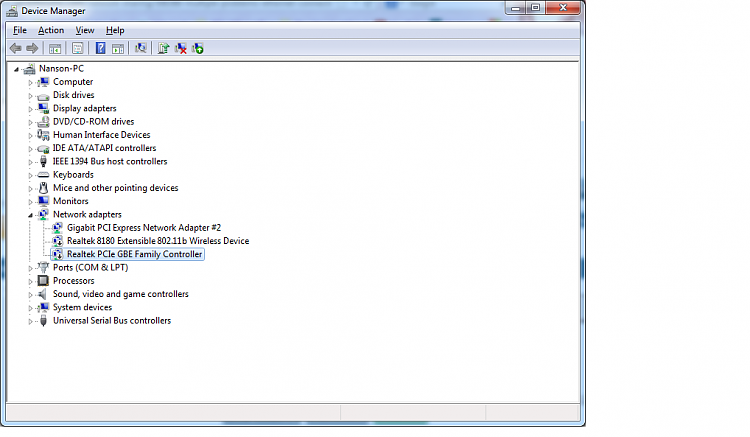Select the Network adapters label
Screen dimensions: 750x437
click(x=87, y=215)
